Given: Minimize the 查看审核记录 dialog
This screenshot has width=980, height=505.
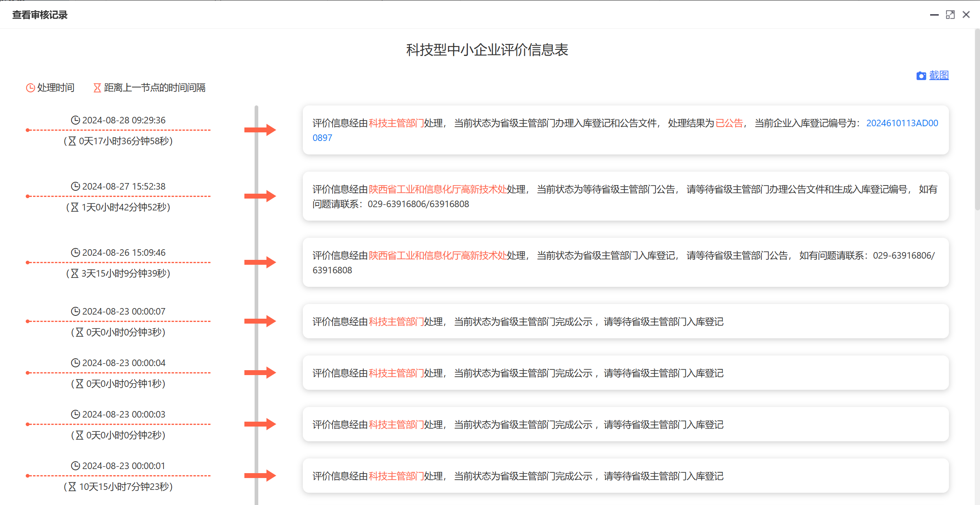Looking at the screenshot, I should tap(934, 15).
